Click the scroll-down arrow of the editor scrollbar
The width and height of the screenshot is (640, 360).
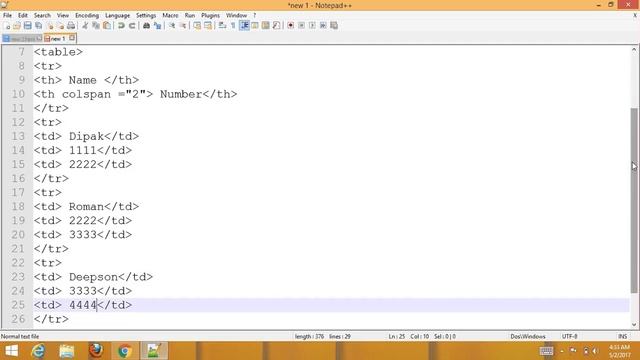tap(634, 325)
